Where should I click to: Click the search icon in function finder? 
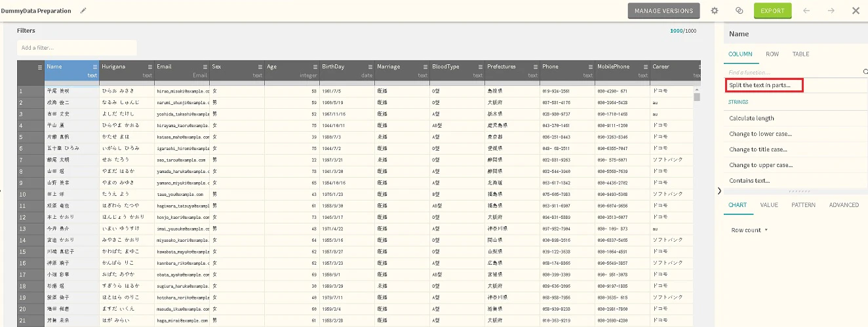click(865, 71)
